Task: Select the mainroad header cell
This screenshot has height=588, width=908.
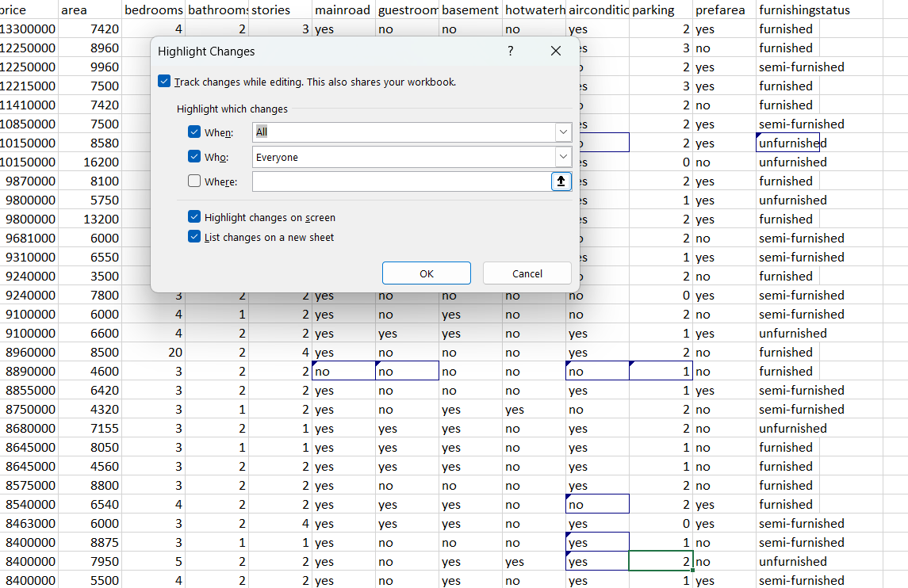Action: pyautogui.click(x=343, y=10)
